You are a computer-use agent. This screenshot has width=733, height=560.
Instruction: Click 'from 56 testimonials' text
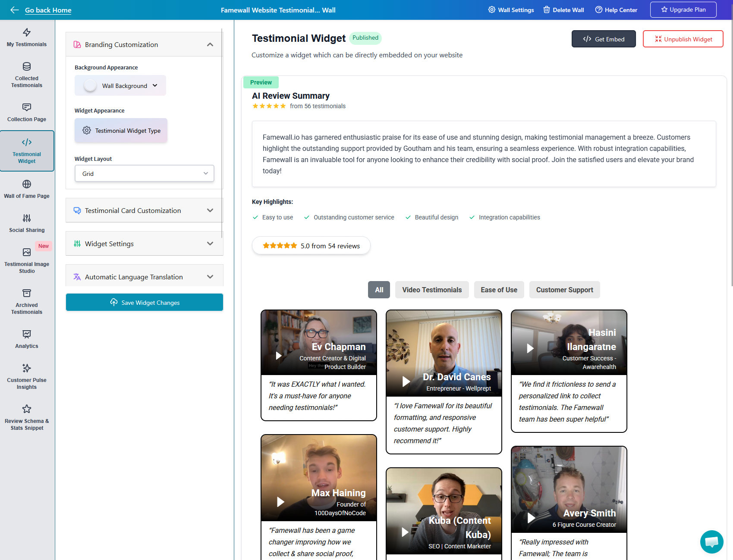[x=318, y=106]
